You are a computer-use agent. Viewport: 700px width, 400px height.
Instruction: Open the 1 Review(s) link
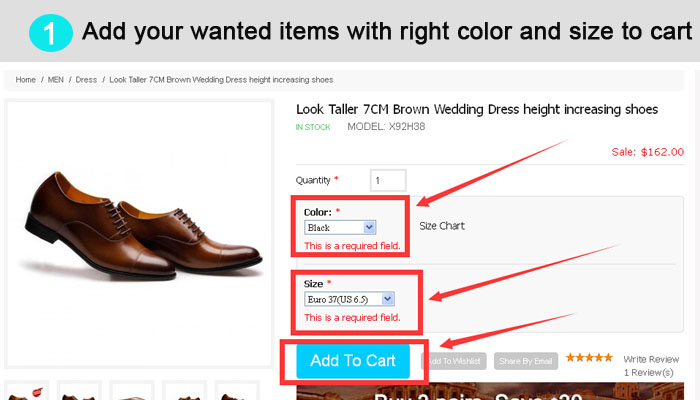649,372
